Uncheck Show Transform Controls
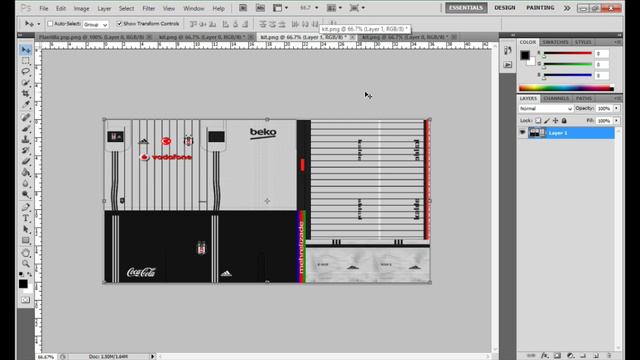 click(x=119, y=24)
